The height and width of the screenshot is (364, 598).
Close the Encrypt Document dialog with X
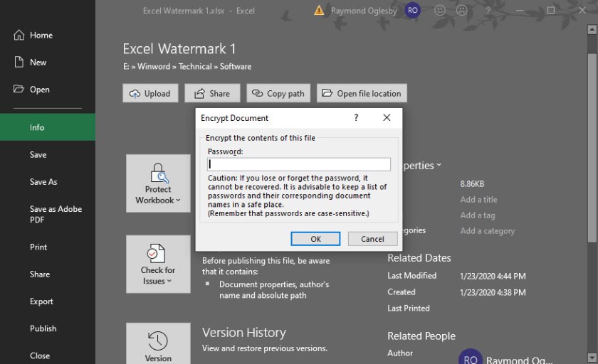pos(387,117)
